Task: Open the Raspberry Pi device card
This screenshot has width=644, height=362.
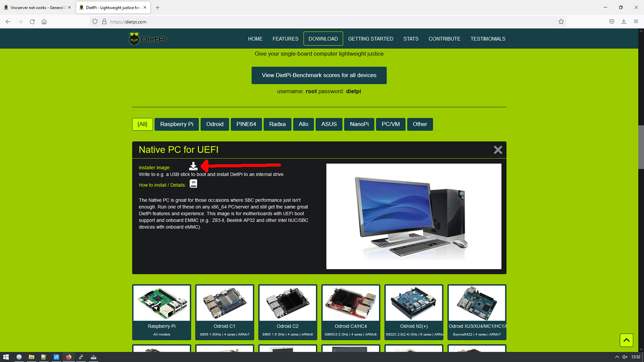Action: pyautogui.click(x=161, y=312)
